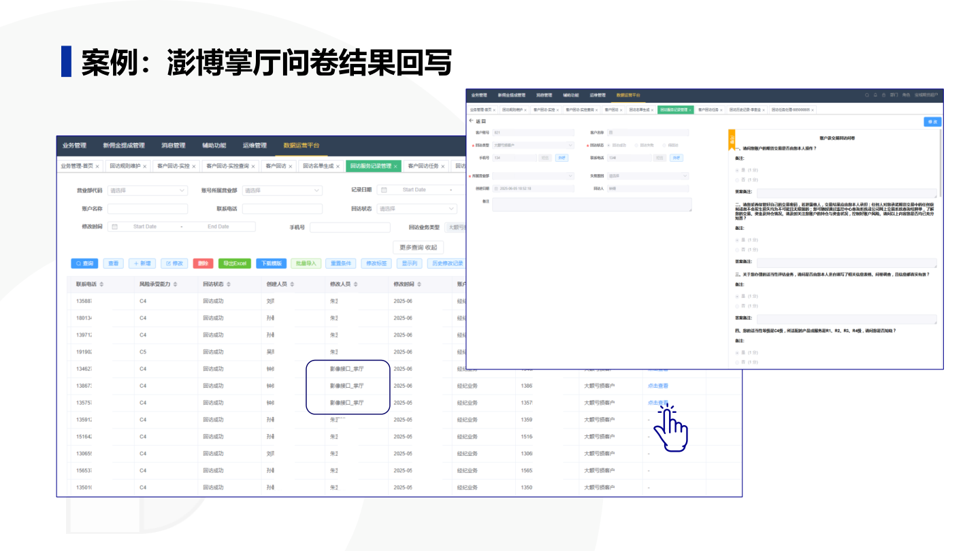Click the bell icon in detail window header
The image size is (980, 551).
click(x=875, y=95)
